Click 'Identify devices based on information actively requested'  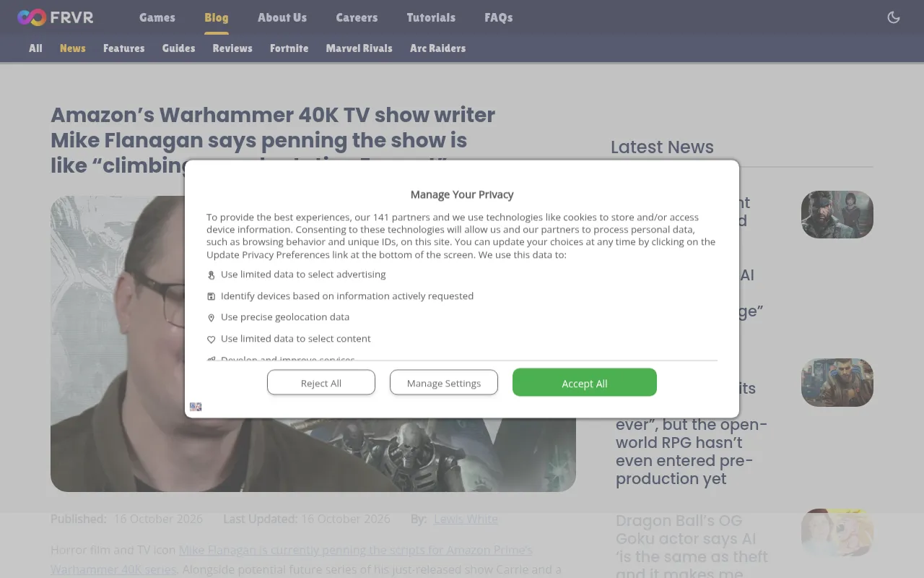coord(347,296)
